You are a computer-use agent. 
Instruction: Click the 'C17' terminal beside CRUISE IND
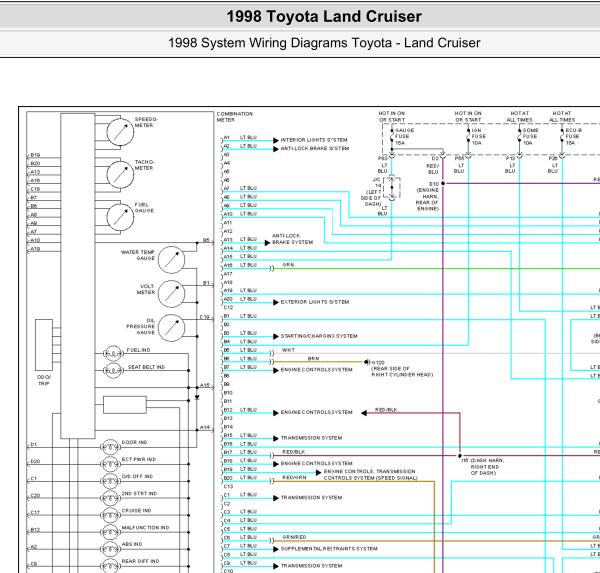pos(35,512)
